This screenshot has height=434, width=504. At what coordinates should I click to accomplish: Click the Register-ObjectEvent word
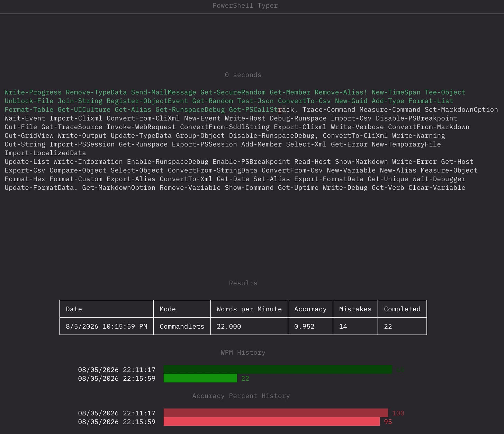point(147,101)
